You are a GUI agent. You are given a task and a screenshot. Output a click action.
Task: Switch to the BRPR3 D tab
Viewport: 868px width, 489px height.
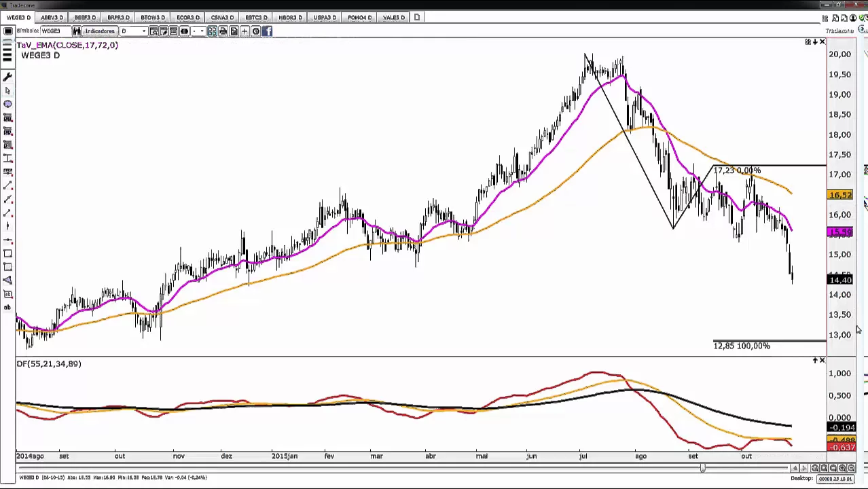coord(118,17)
